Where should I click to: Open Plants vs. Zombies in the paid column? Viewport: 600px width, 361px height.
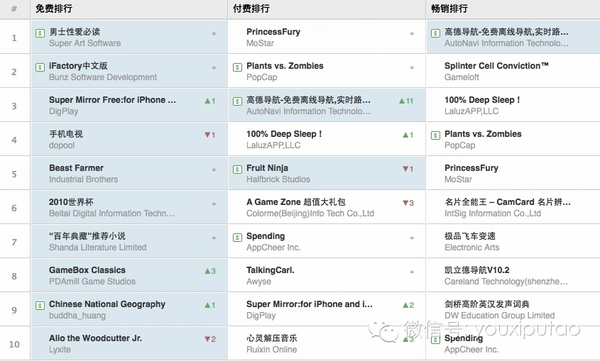coord(285,66)
